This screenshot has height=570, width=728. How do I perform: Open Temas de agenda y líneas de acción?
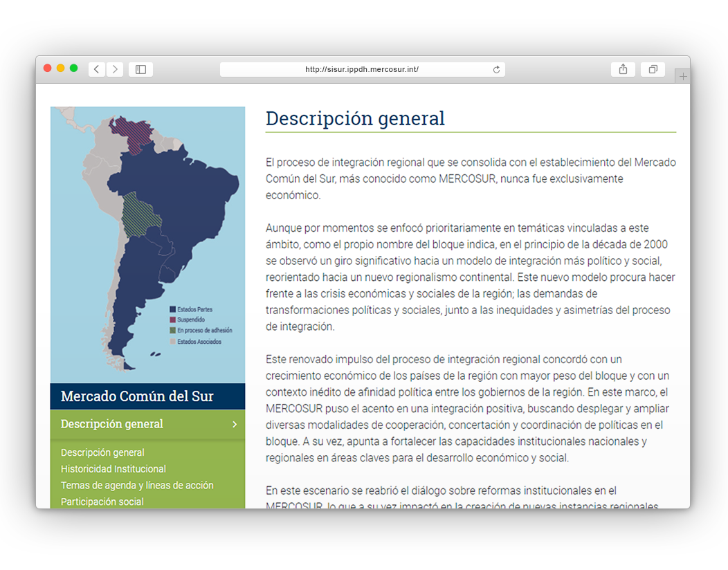tap(137, 485)
